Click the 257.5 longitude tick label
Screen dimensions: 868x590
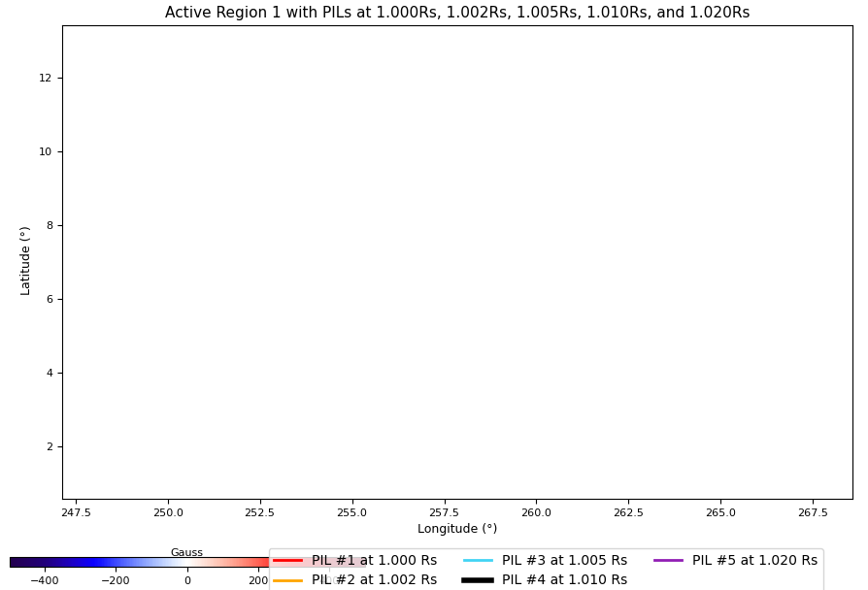[444, 512]
